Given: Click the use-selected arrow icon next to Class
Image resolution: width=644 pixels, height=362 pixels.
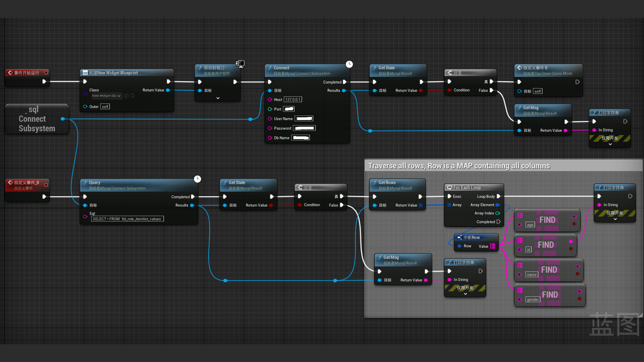Looking at the screenshot, I should (x=126, y=96).
